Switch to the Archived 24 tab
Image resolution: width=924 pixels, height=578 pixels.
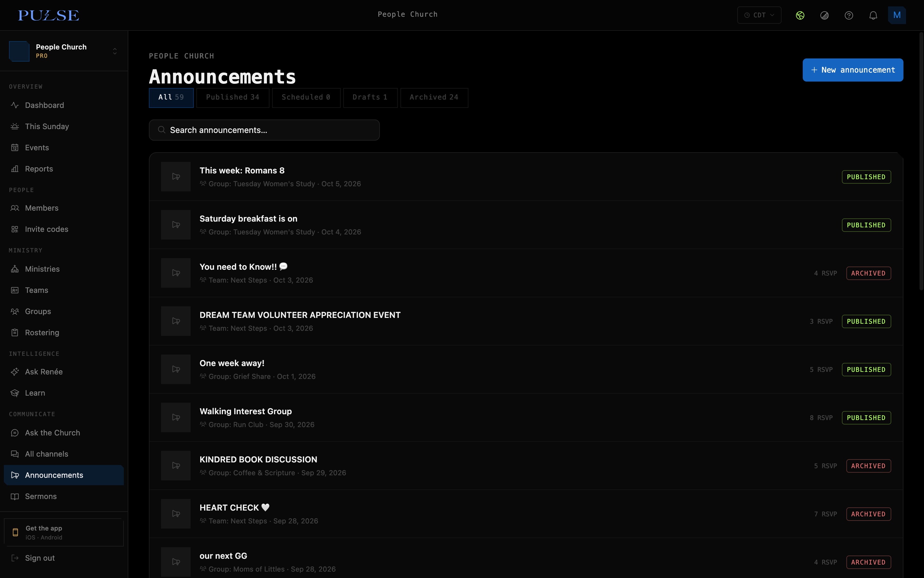coord(434,98)
